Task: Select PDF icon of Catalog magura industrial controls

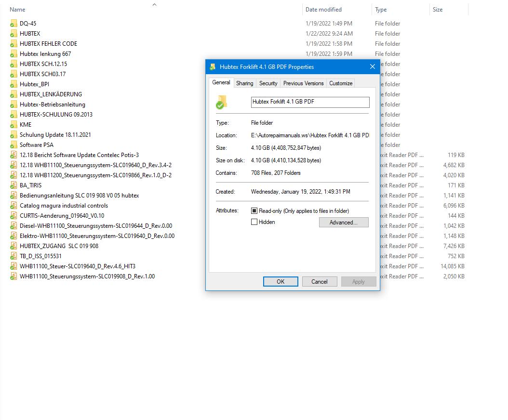Action: [13, 206]
